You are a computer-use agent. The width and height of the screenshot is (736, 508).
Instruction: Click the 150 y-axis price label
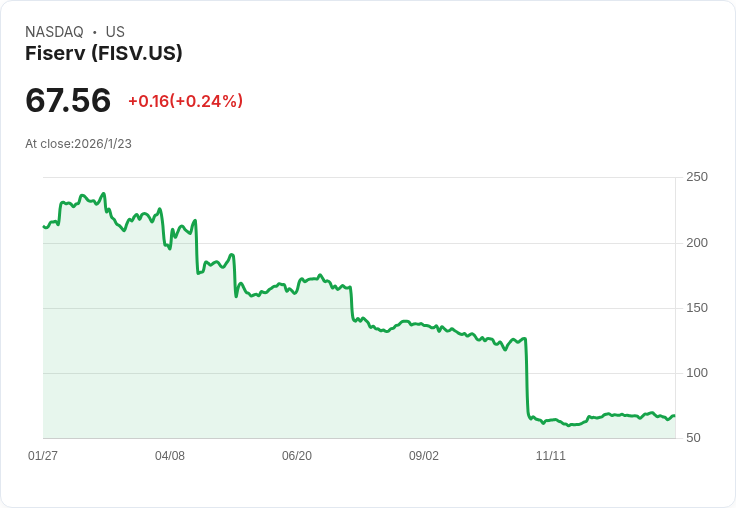697,308
